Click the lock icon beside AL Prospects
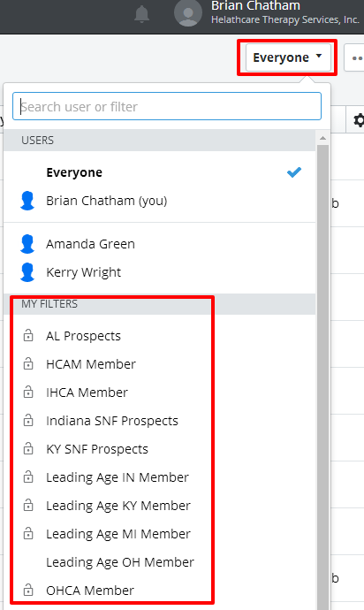The width and height of the screenshot is (364, 610). [x=28, y=335]
